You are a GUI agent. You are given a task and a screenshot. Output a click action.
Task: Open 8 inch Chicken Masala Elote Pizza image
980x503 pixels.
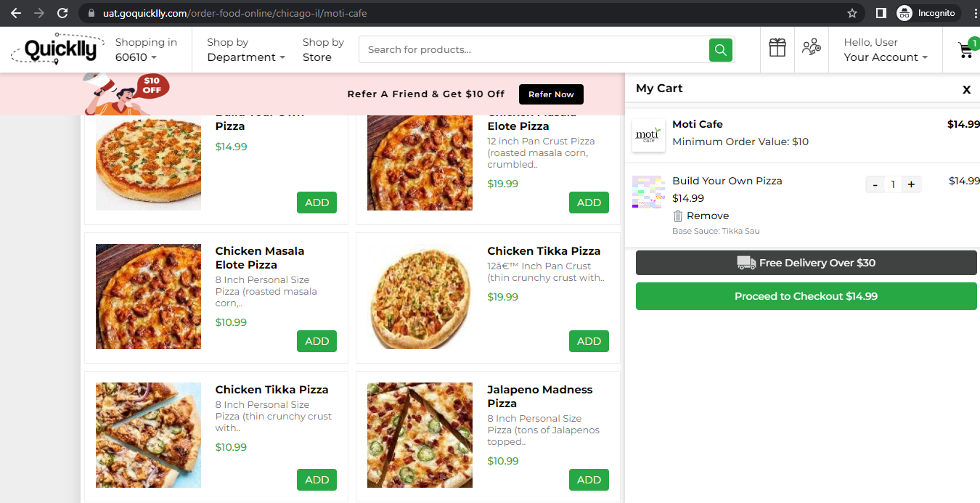pos(148,296)
